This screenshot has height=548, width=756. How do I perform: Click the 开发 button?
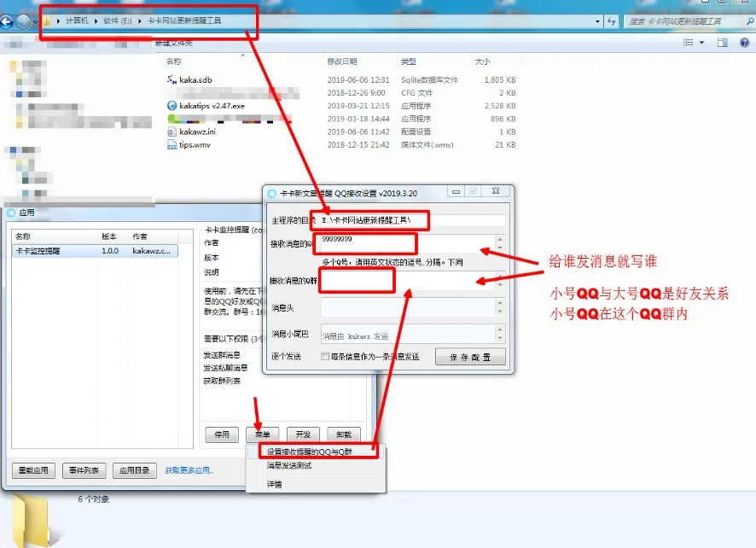303,434
